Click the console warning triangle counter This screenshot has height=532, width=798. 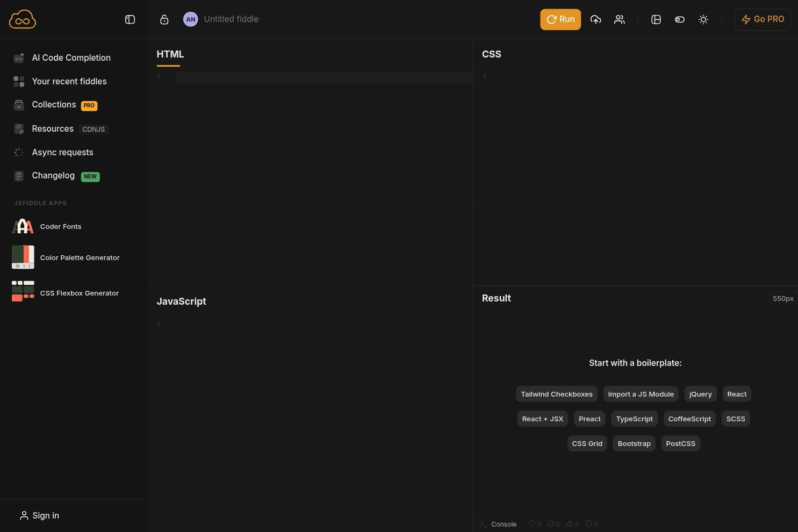click(x=573, y=524)
